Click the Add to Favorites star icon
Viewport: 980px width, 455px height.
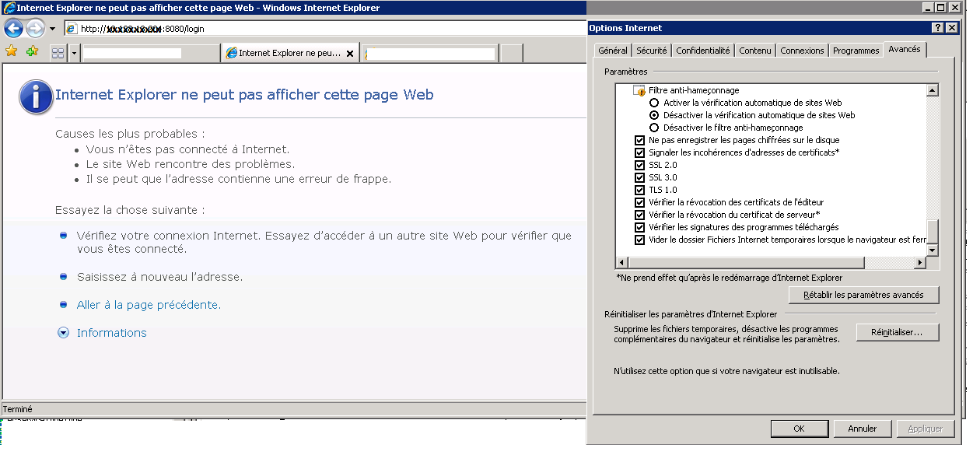pyautogui.click(x=32, y=51)
